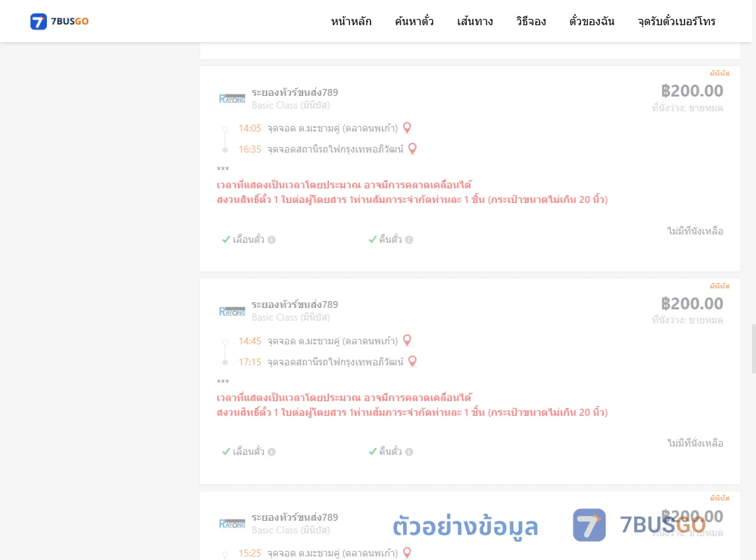Click the 16:35 arrival time
This screenshot has height=560, width=756.
(250, 149)
